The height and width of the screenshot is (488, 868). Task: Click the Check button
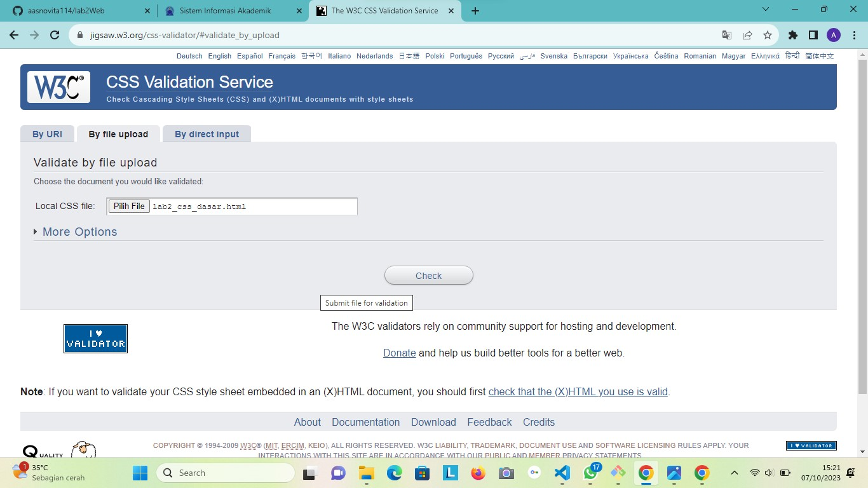pyautogui.click(x=428, y=275)
